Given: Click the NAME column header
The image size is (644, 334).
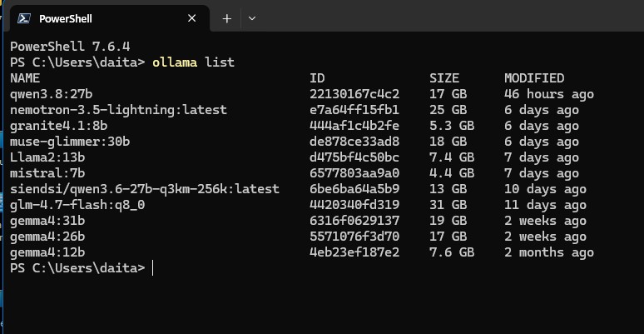Looking at the screenshot, I should tap(25, 78).
